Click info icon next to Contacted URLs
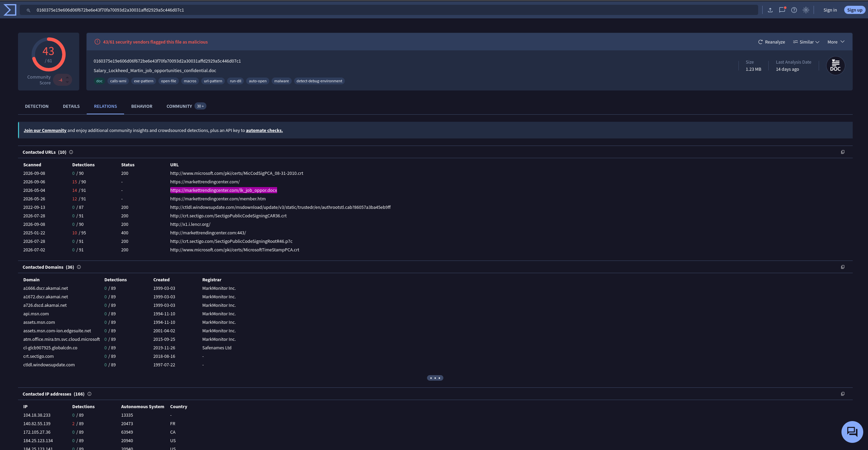 click(71, 152)
